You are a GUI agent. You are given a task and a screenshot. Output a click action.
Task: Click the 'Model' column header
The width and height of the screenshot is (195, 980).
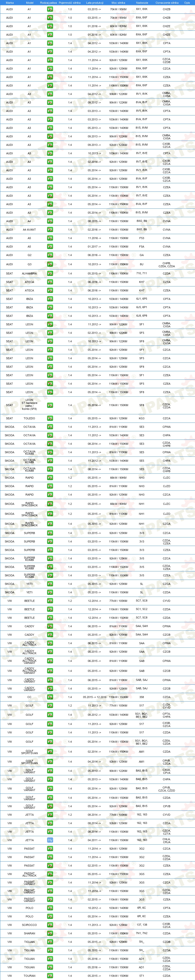coord(29,3)
